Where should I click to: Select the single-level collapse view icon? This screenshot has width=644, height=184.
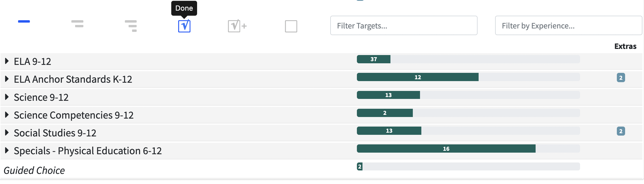coord(24,22)
